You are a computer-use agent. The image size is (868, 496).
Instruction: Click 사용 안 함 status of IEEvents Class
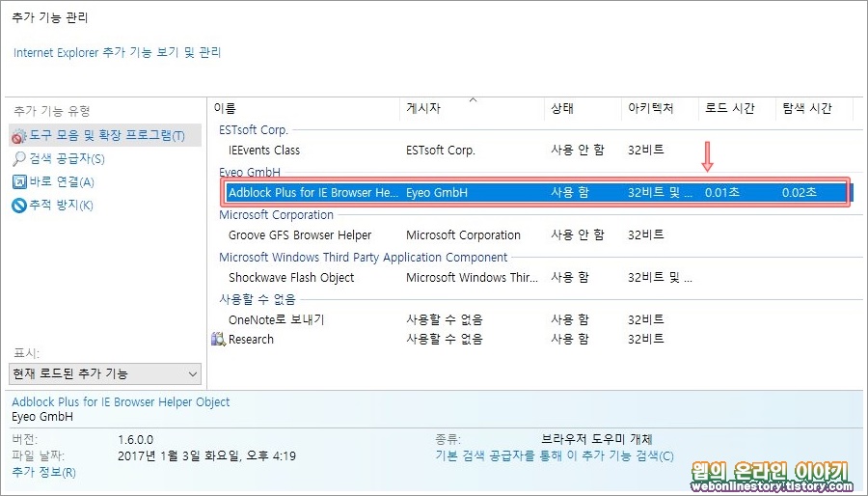point(578,150)
